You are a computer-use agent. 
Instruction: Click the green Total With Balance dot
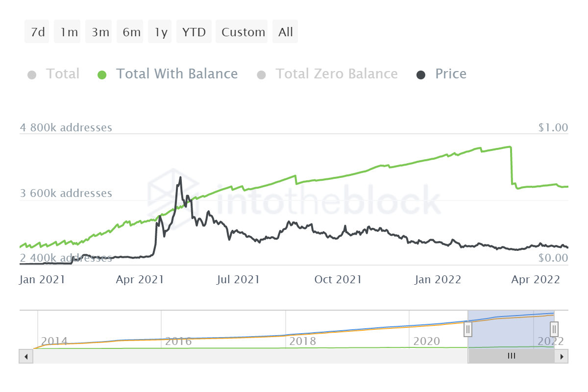[x=102, y=75]
